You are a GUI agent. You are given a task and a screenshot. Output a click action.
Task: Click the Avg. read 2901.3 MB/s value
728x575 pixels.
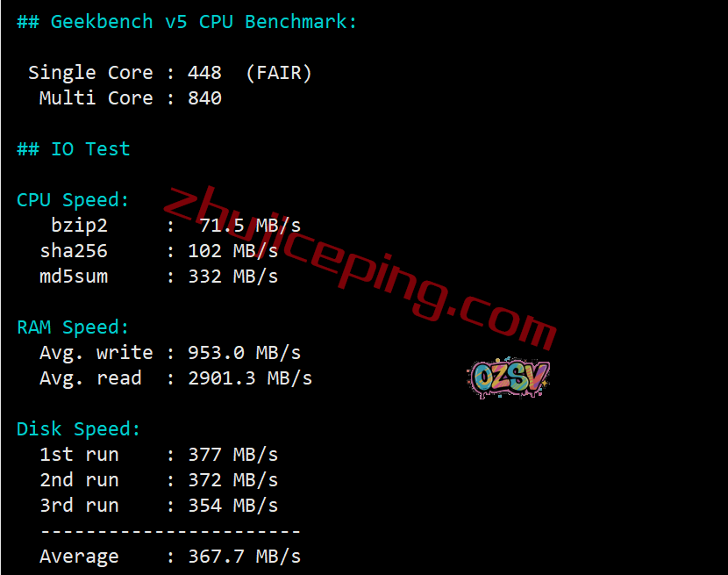[x=250, y=378]
